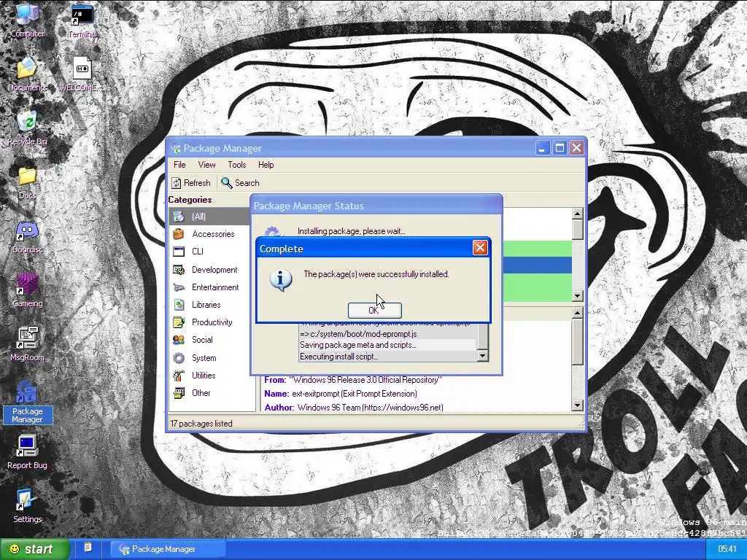Click the '17 packages listed' status text

(x=201, y=424)
